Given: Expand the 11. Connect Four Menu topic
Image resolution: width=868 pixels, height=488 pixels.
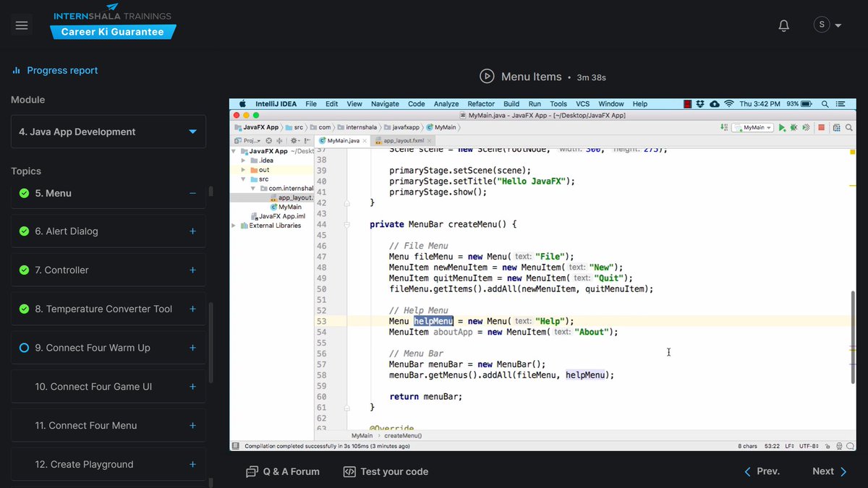Looking at the screenshot, I should coord(192,426).
